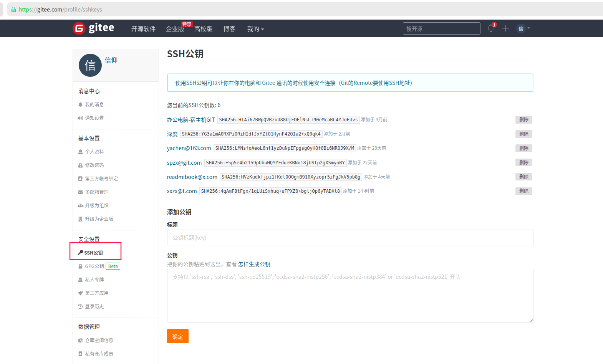Expand the 我的 dropdown menu

[255, 29]
